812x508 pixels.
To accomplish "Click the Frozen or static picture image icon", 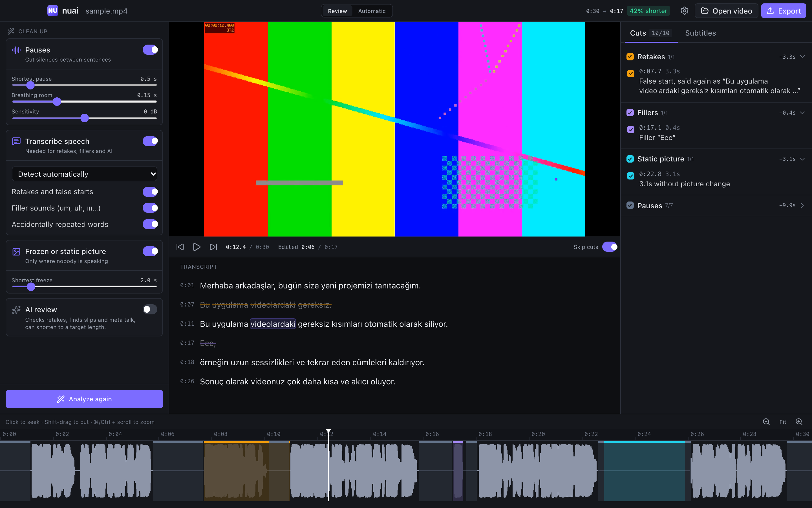I will [16, 252].
